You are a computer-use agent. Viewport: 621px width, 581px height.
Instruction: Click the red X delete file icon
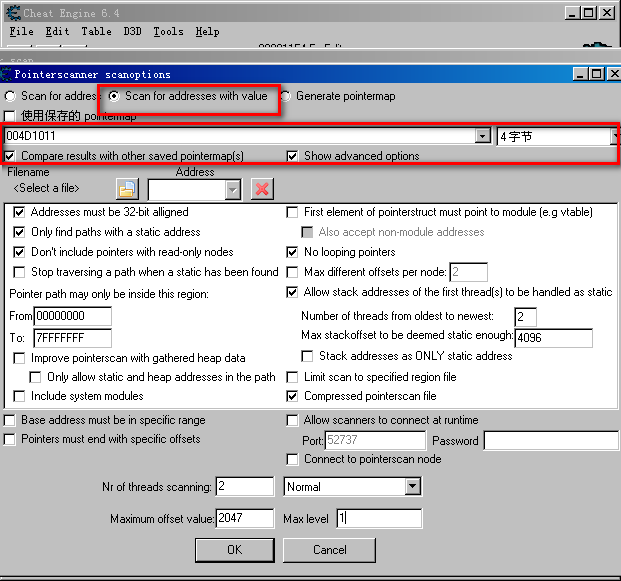pos(262,189)
